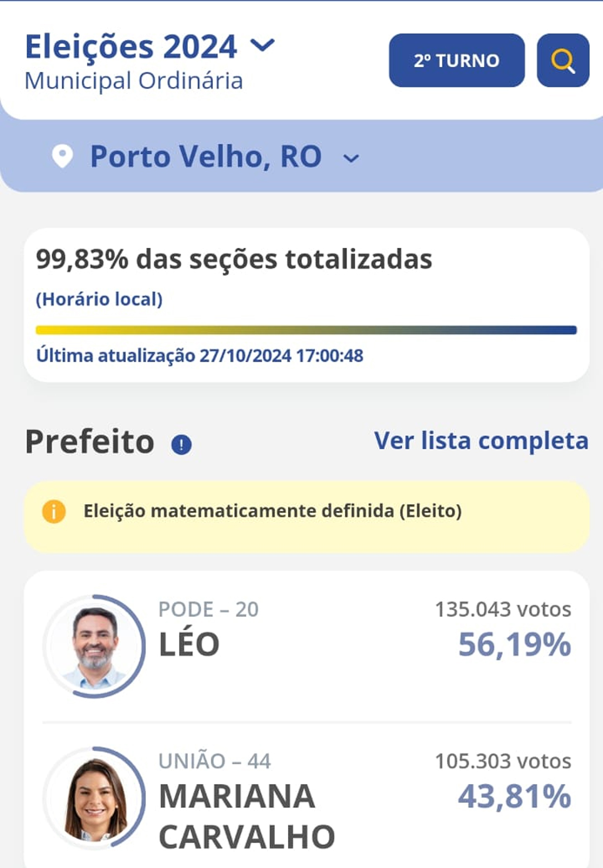Image resolution: width=603 pixels, height=868 pixels.
Task: Click the sections totalized progress bar
Action: click(x=306, y=330)
